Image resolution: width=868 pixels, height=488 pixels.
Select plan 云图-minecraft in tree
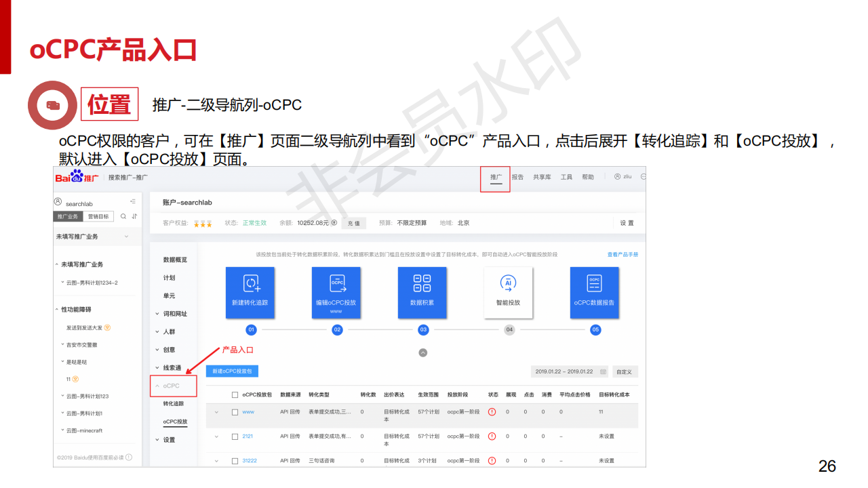click(84, 430)
